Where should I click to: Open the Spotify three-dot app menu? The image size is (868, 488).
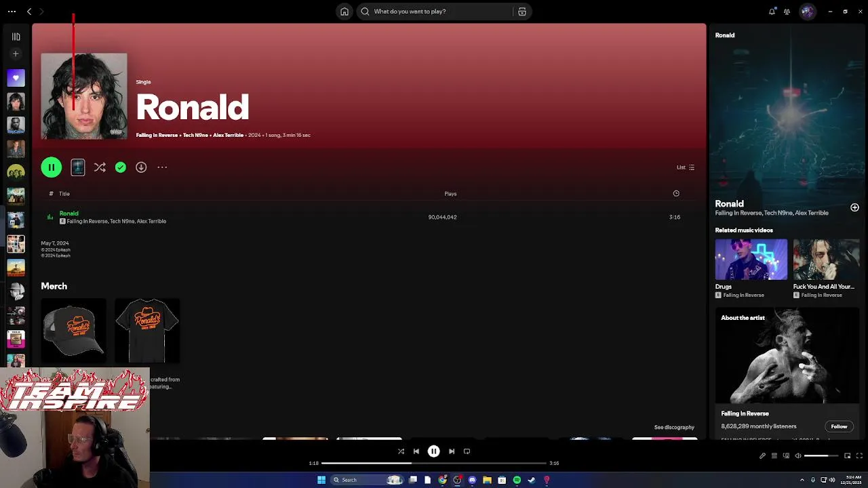coord(12,12)
